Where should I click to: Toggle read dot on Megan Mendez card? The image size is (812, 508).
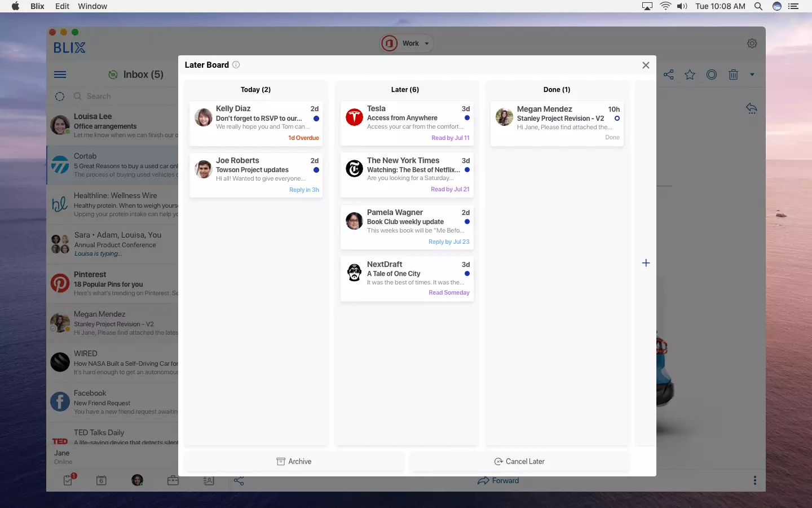617,119
